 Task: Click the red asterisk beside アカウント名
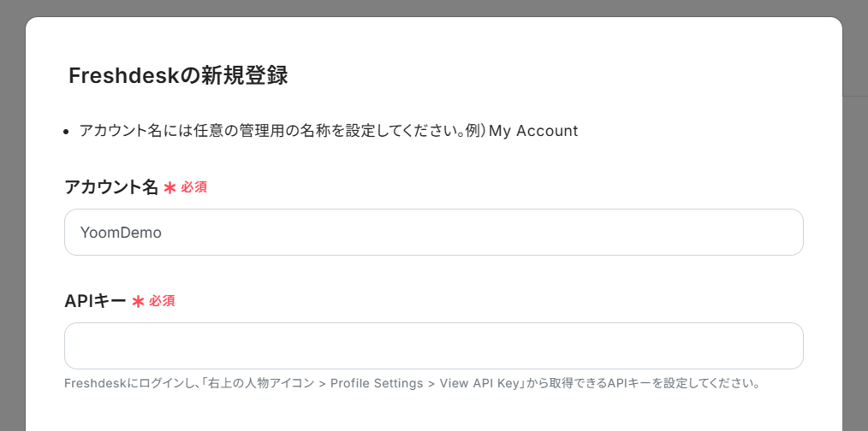170,188
